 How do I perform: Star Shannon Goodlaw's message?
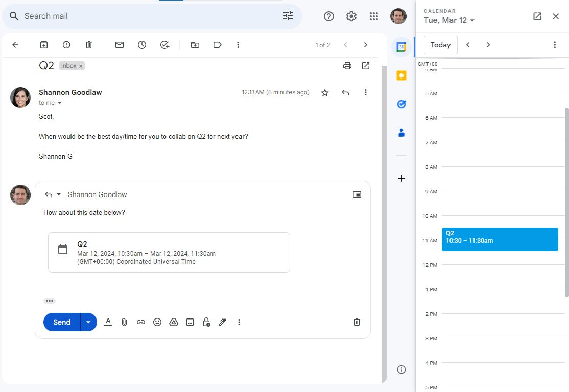[325, 93]
